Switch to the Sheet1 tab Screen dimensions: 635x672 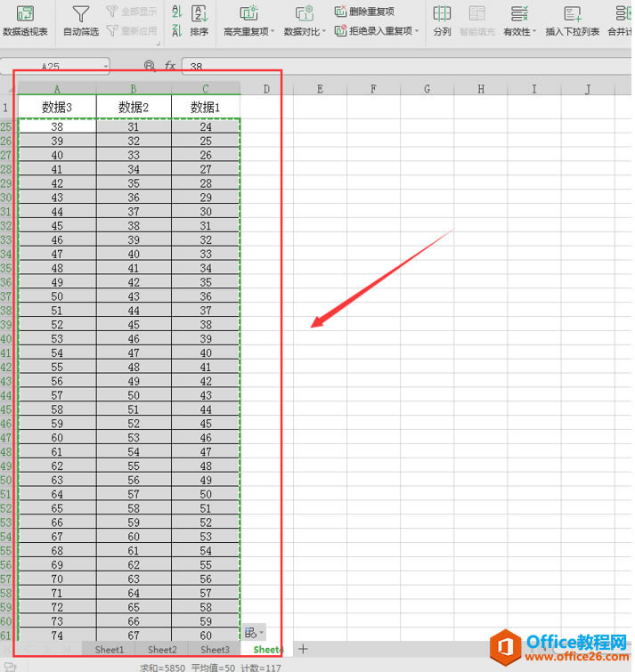pos(110,650)
